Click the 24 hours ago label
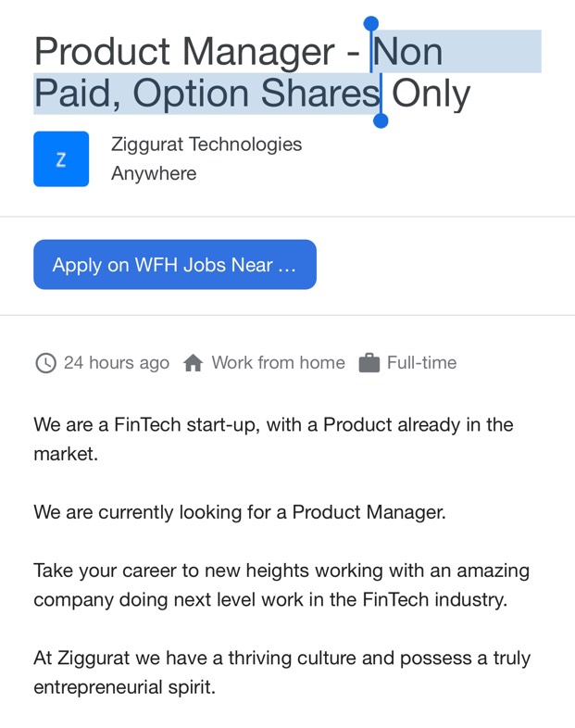The height and width of the screenshot is (728, 575). [x=117, y=363]
